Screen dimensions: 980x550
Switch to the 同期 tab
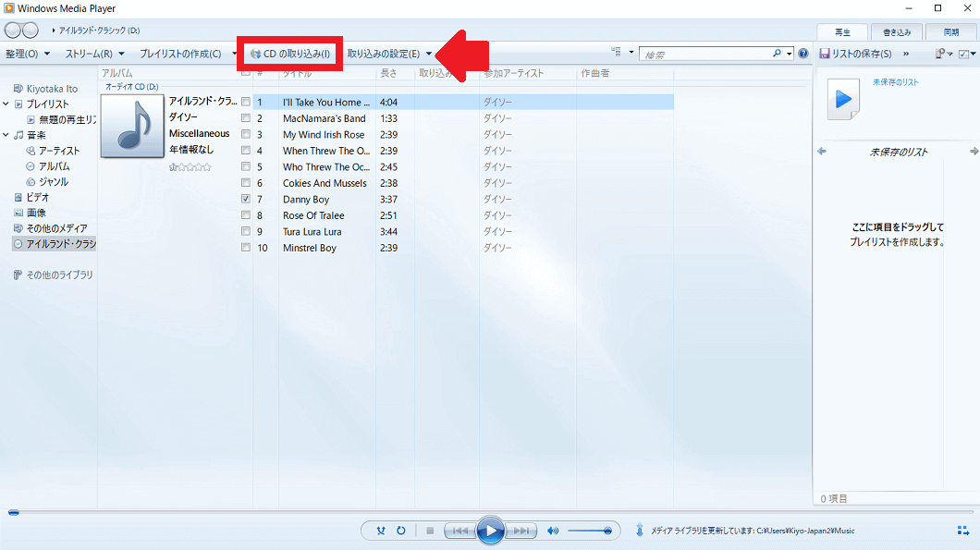(x=951, y=31)
